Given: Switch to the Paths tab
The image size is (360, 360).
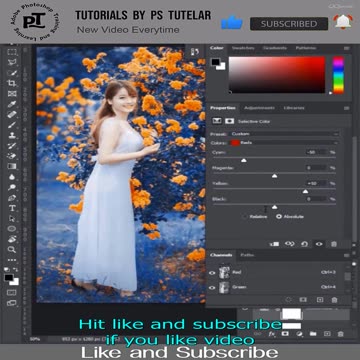Looking at the screenshot, I should point(246,255).
